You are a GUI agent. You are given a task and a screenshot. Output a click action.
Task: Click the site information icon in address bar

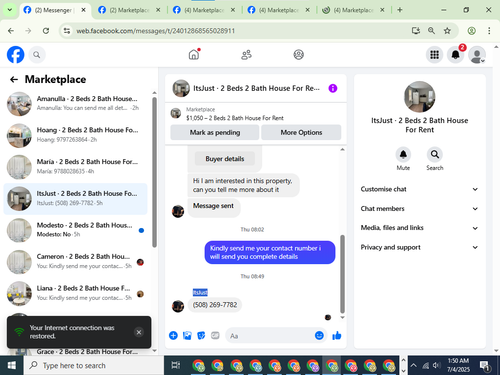(67, 31)
